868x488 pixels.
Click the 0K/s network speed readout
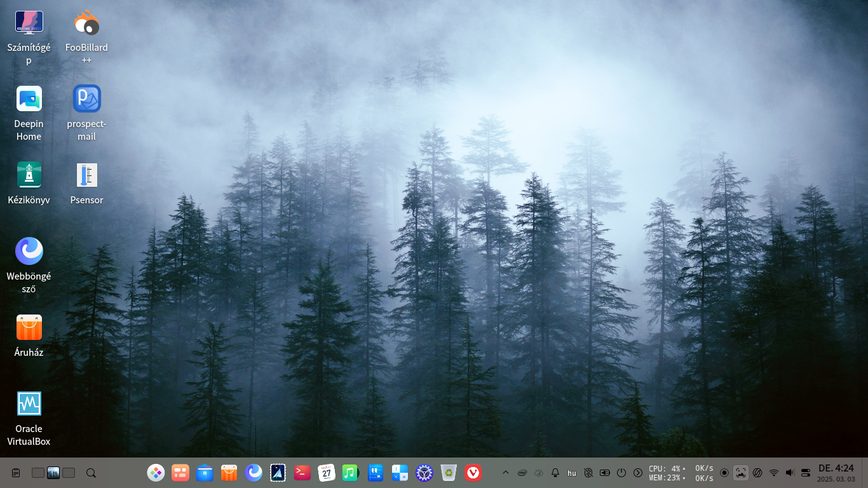point(704,473)
